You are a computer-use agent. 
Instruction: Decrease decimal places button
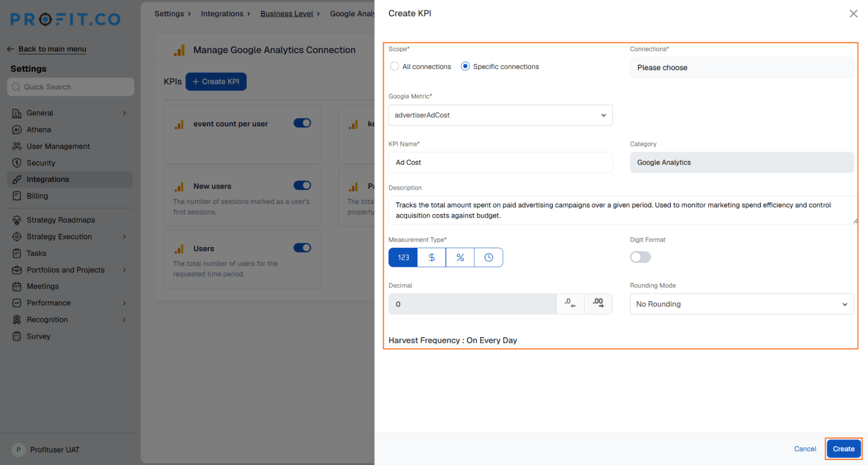pos(570,304)
